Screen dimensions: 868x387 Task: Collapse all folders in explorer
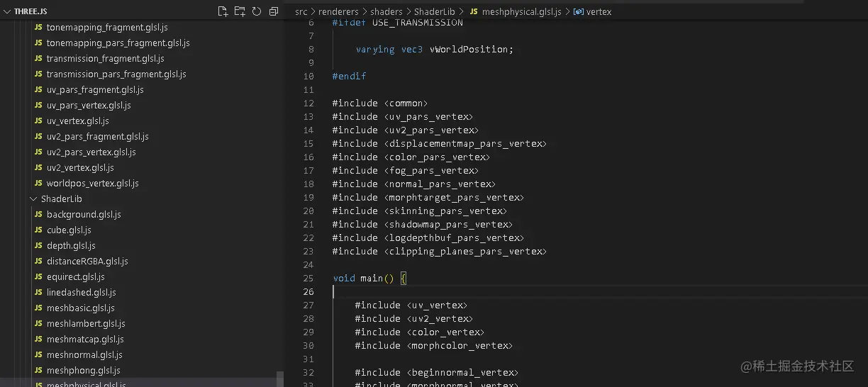(274, 11)
